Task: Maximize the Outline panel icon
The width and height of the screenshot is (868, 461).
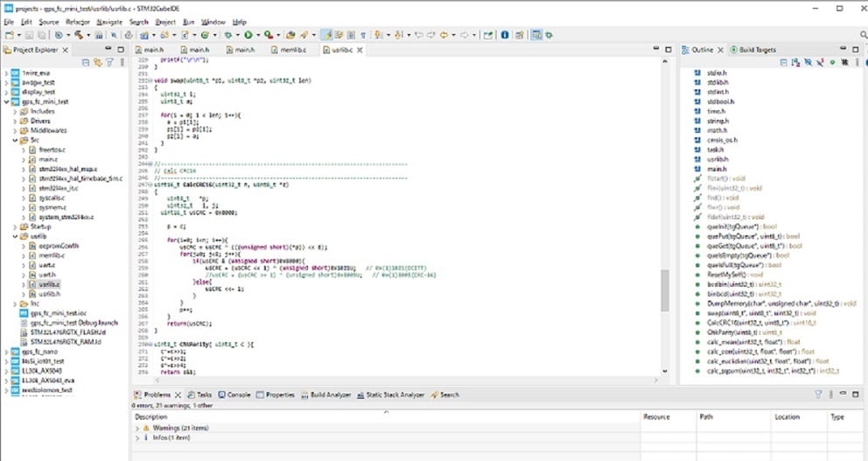Action: click(x=855, y=49)
